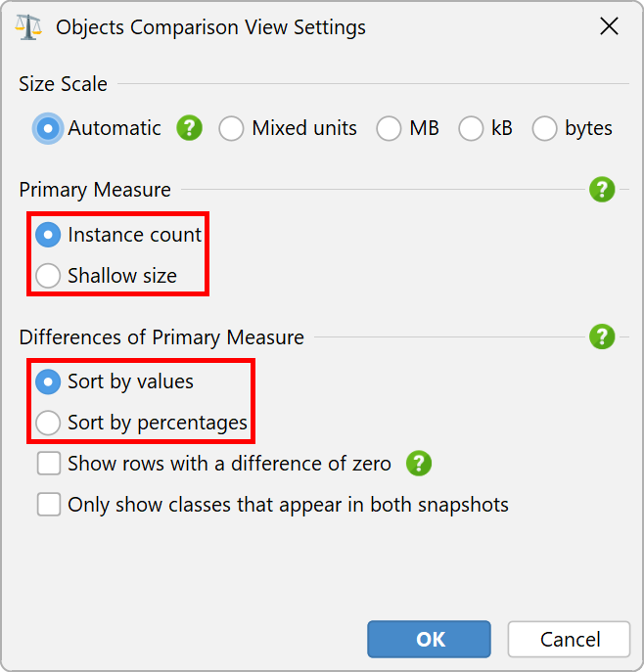Dismiss dialog using the Cancel button
Screen dimensions: 644x672
(569, 639)
